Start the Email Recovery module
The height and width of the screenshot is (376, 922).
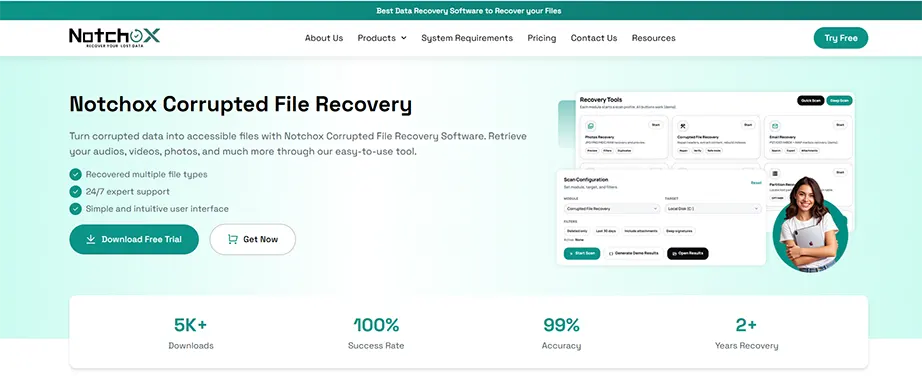(840, 125)
